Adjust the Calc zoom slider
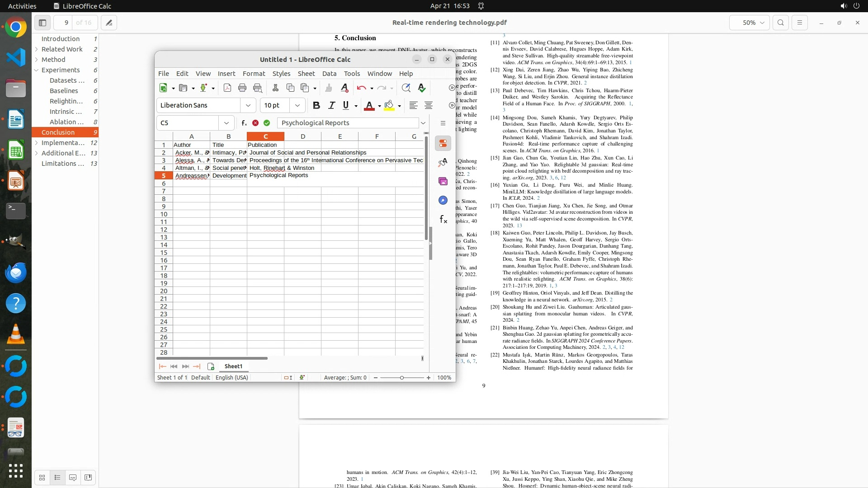Image resolution: width=868 pixels, height=488 pixels. (401, 378)
